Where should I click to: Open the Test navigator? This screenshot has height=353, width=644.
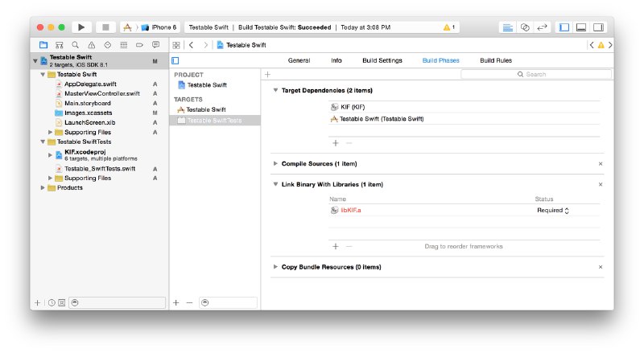[107, 45]
